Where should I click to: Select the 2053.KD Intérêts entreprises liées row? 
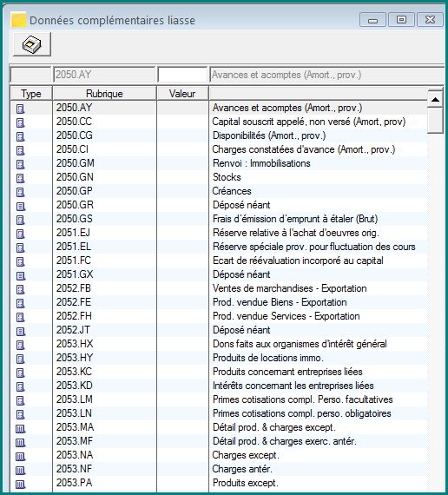(219, 386)
